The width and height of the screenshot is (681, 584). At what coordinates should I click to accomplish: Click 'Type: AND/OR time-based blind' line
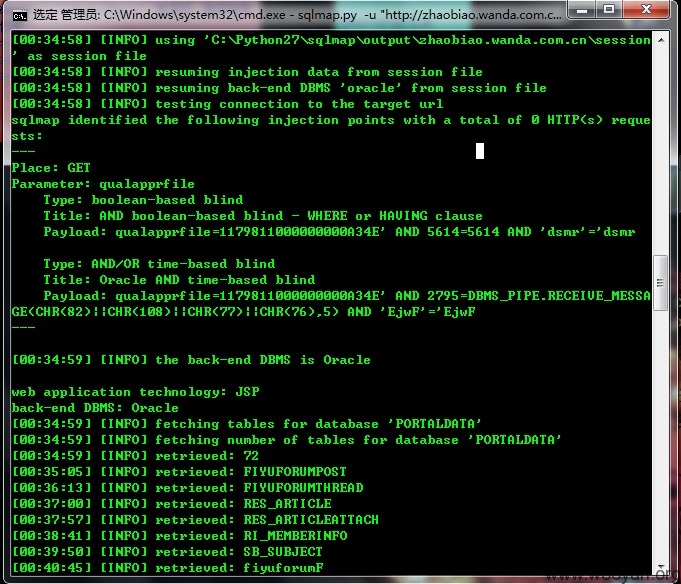click(x=159, y=264)
